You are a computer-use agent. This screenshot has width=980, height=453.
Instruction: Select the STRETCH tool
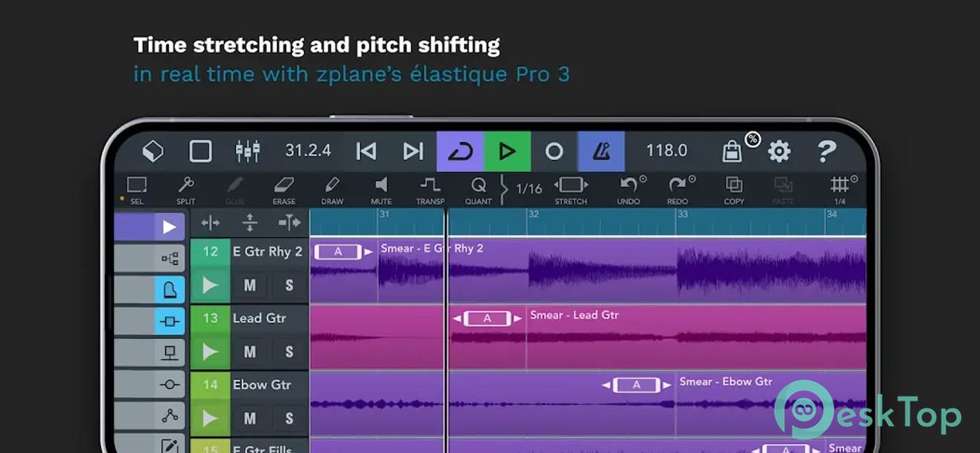[x=571, y=190]
